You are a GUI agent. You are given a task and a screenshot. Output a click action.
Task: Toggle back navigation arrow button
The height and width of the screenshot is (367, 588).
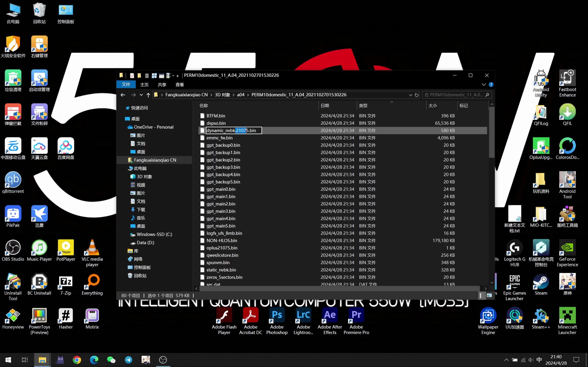[123, 95]
